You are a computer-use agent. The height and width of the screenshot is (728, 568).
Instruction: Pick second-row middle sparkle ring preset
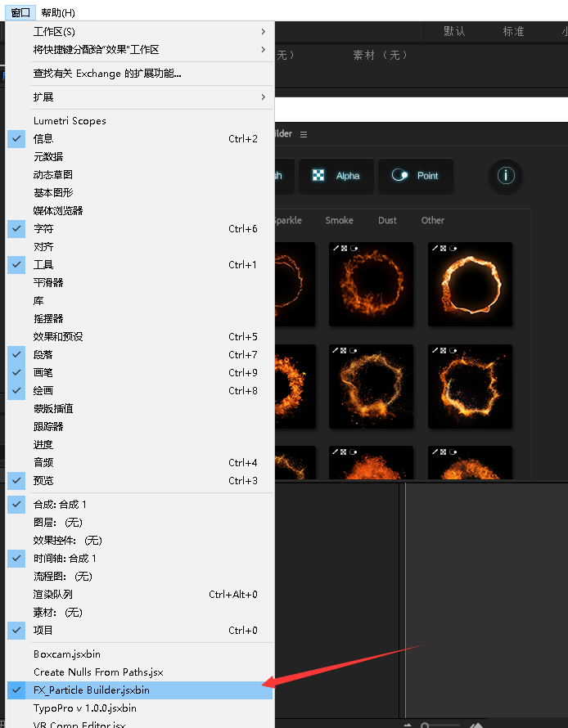coord(371,386)
